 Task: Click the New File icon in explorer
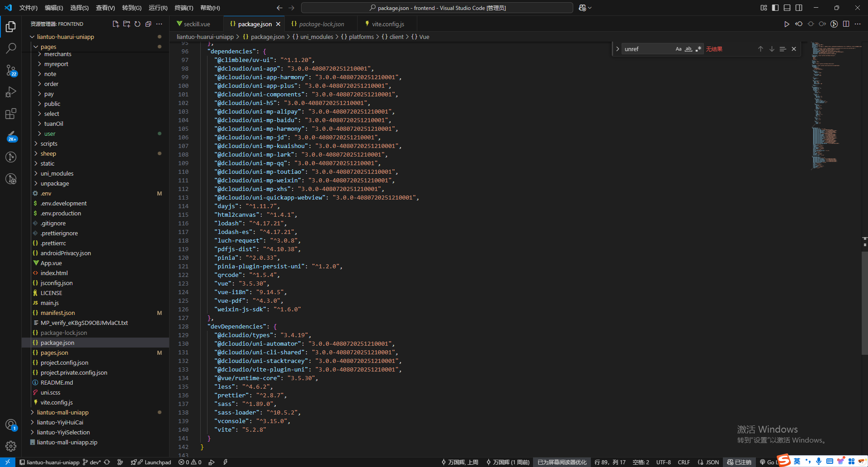116,24
